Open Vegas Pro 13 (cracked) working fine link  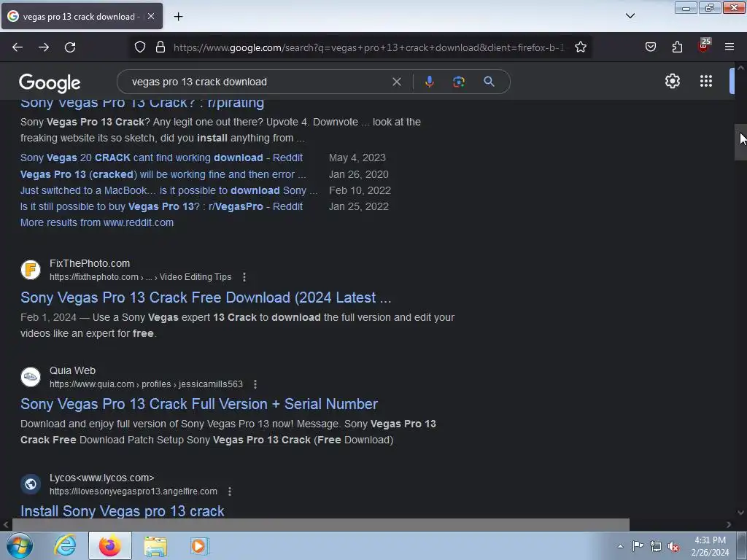tap(163, 174)
